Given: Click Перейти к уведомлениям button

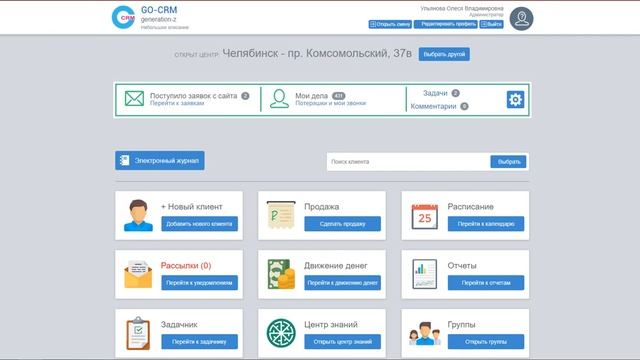Looking at the screenshot, I should (199, 282).
